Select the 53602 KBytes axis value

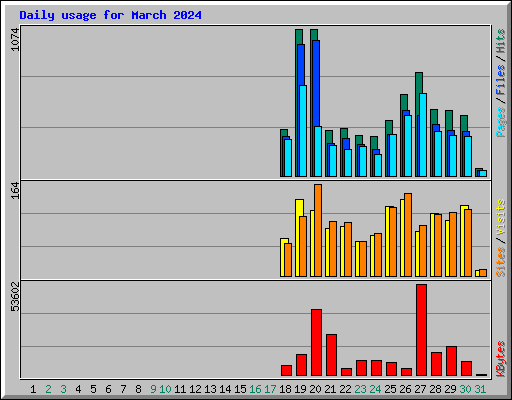click(x=15, y=296)
